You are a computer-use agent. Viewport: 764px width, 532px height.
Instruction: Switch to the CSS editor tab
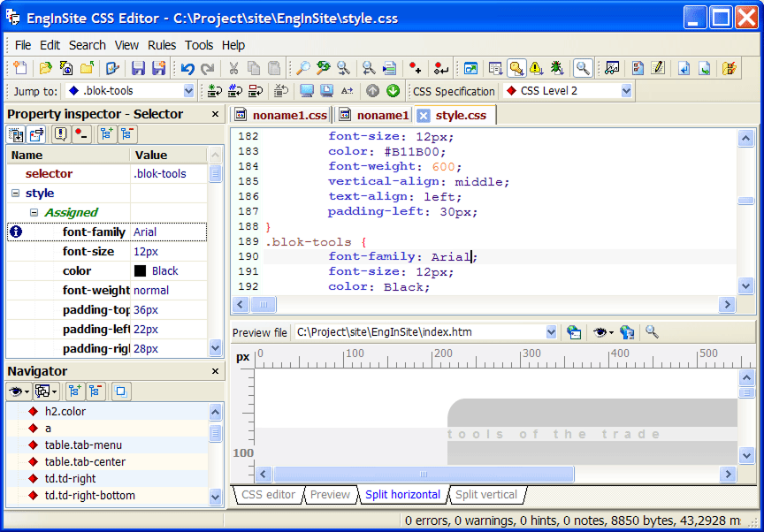click(x=268, y=495)
